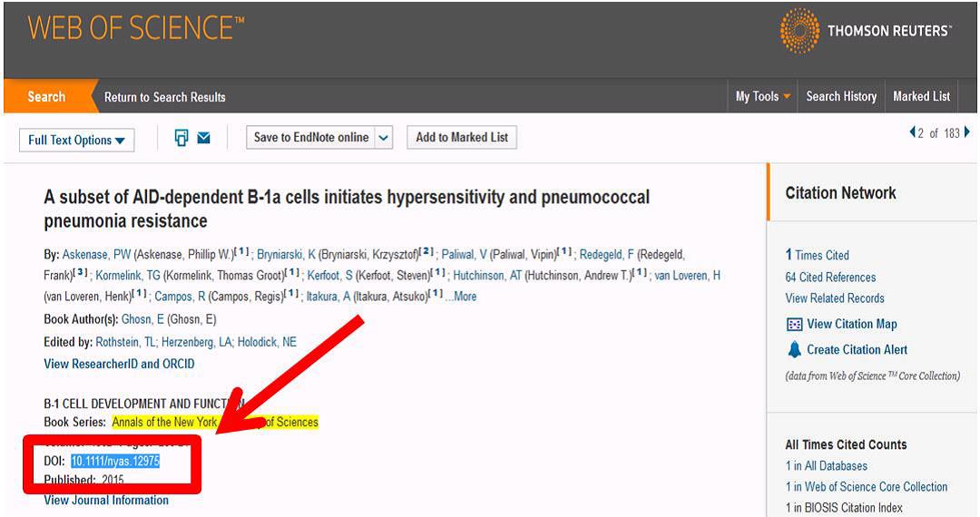The height and width of the screenshot is (517, 980).
Task: Click View Related Records link
Action: click(x=835, y=298)
